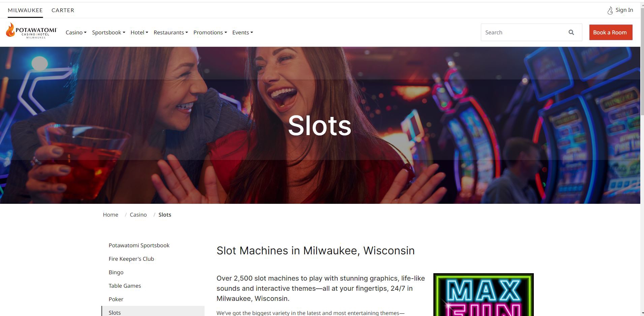Click the Max Fun neon promo image
This screenshot has height=316, width=644.
(x=483, y=295)
